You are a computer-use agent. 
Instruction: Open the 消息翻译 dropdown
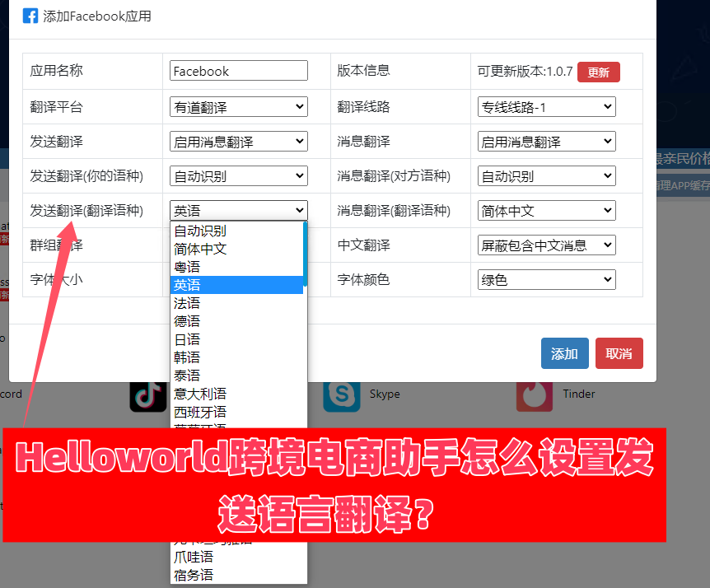pyautogui.click(x=547, y=141)
